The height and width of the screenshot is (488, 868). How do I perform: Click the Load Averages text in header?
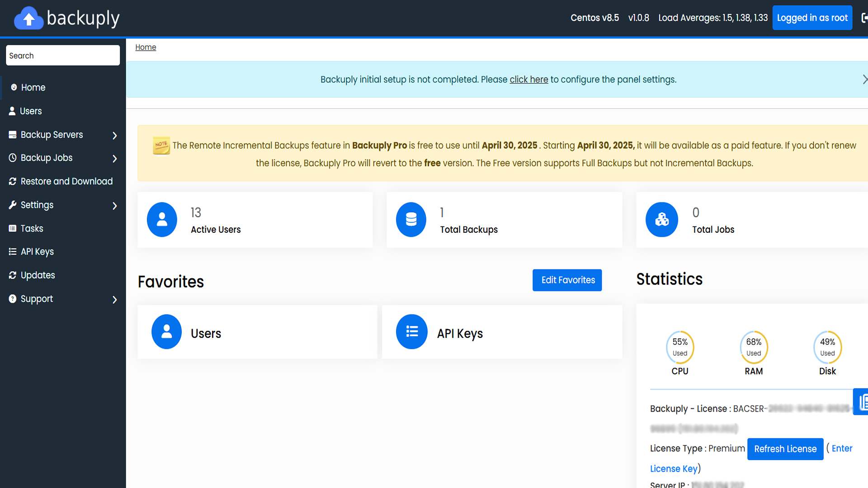tap(713, 18)
